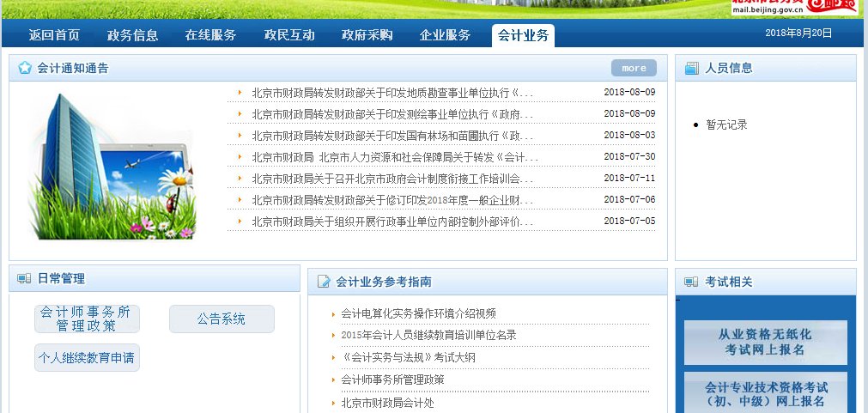Image resolution: width=868 pixels, height=413 pixels.
Task: Open the 会计师事务所管理政策 button in 日常管理
Action: 87,319
